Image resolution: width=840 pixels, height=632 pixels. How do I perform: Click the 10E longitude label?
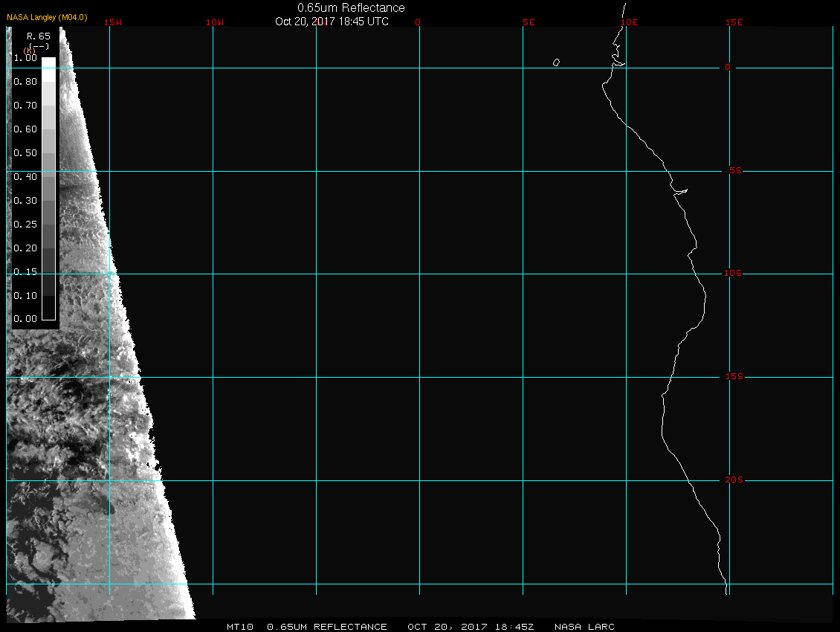pyautogui.click(x=630, y=22)
